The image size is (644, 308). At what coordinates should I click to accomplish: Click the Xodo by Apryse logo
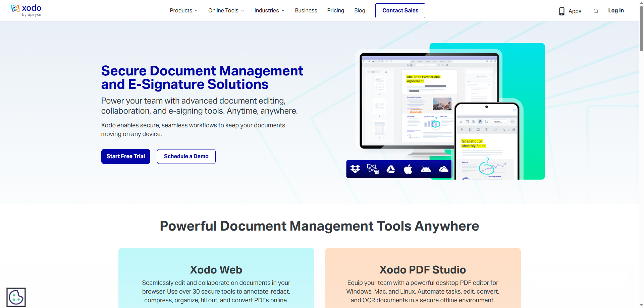tap(26, 10)
